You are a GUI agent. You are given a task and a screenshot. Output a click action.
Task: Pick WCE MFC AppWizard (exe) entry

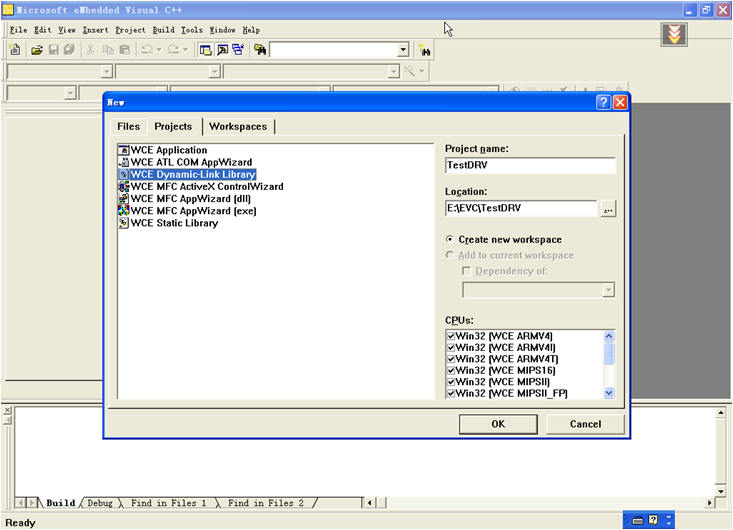pos(193,211)
